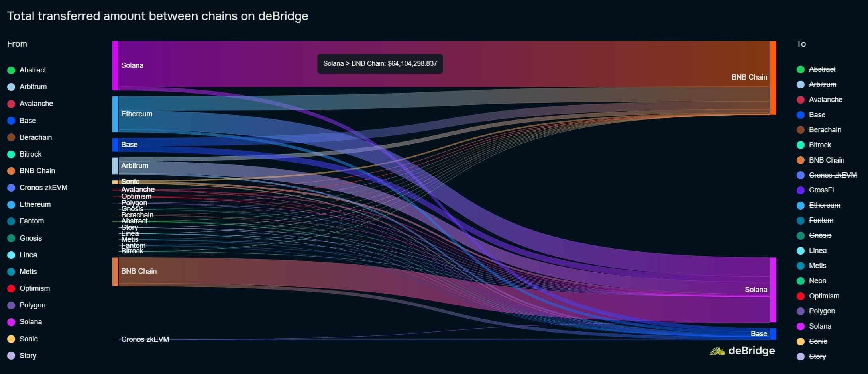Click the Sonic color dot in From legend
The width and height of the screenshot is (868, 374).
(11, 339)
